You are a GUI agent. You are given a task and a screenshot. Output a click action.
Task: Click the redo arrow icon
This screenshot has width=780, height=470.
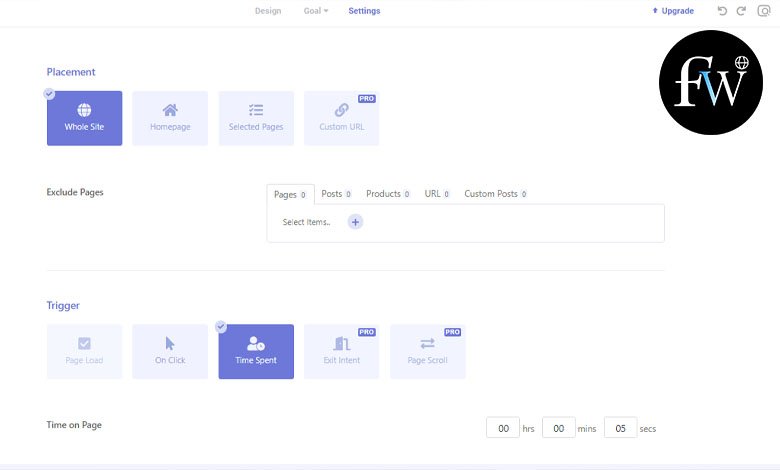point(741,11)
